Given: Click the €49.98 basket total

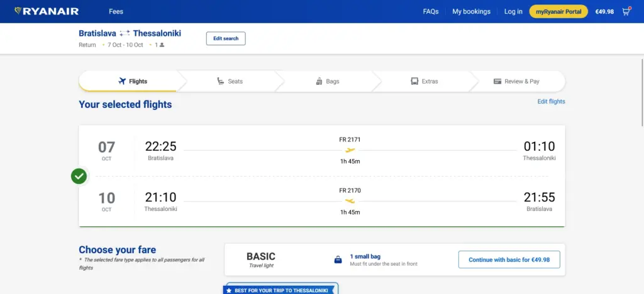Looking at the screenshot, I should point(604,11).
